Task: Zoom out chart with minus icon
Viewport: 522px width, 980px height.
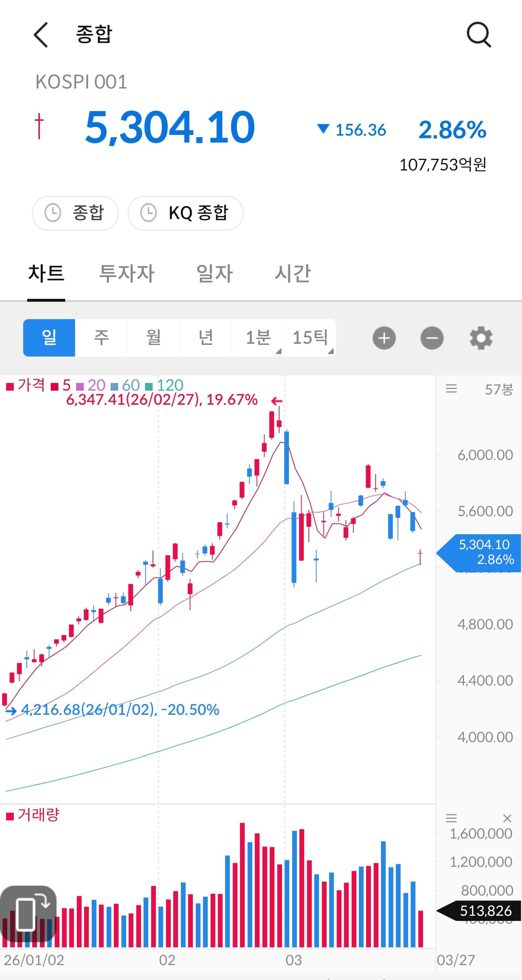Action: coord(432,338)
